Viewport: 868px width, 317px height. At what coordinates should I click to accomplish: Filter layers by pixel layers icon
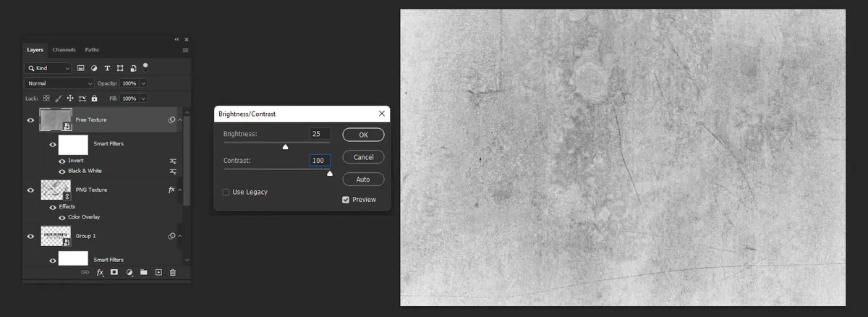coord(81,68)
